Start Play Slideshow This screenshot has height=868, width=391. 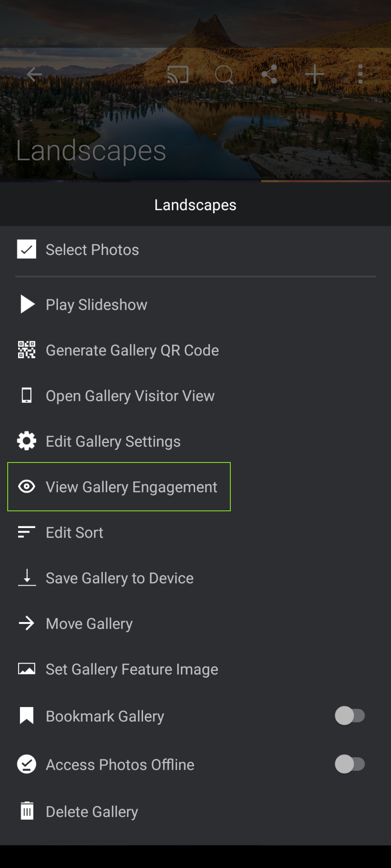tap(195, 305)
